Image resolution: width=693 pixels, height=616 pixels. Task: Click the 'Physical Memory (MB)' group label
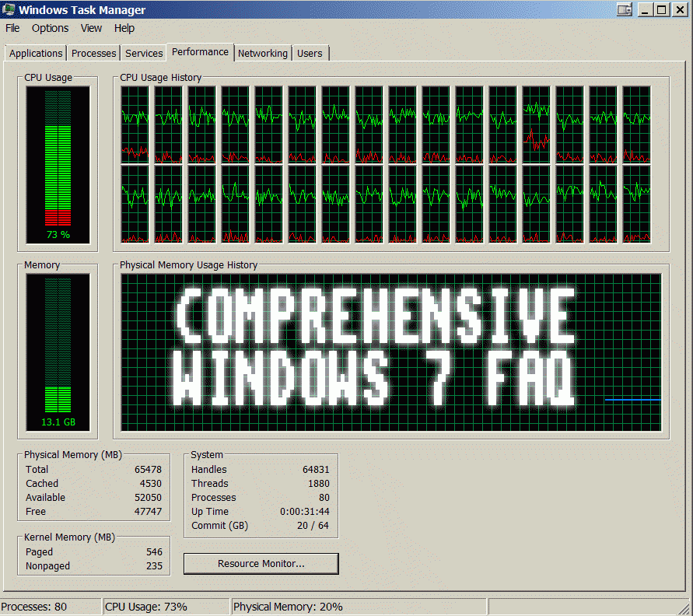(73, 455)
